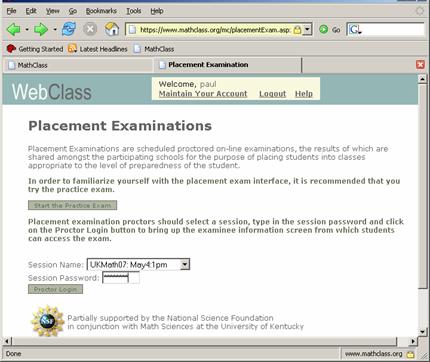
Task: Open the Bookmarks menu
Action: tap(101, 11)
